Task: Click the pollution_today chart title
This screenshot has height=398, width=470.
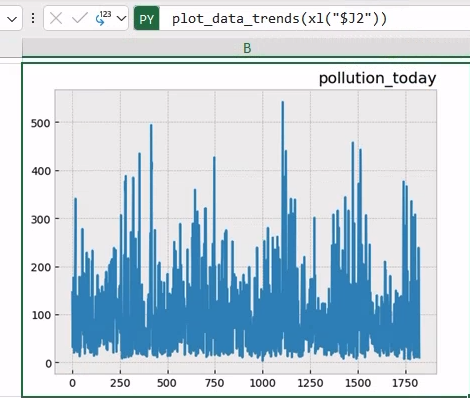Action: (x=377, y=79)
